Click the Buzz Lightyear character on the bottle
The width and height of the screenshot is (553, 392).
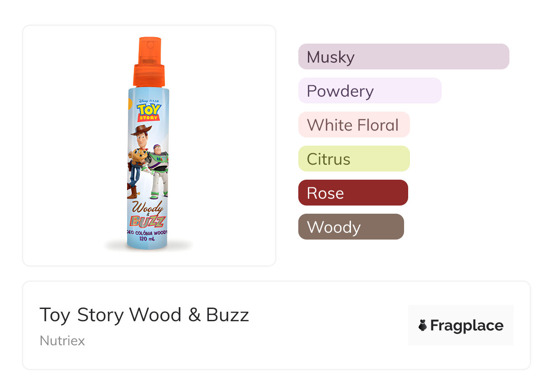click(159, 170)
